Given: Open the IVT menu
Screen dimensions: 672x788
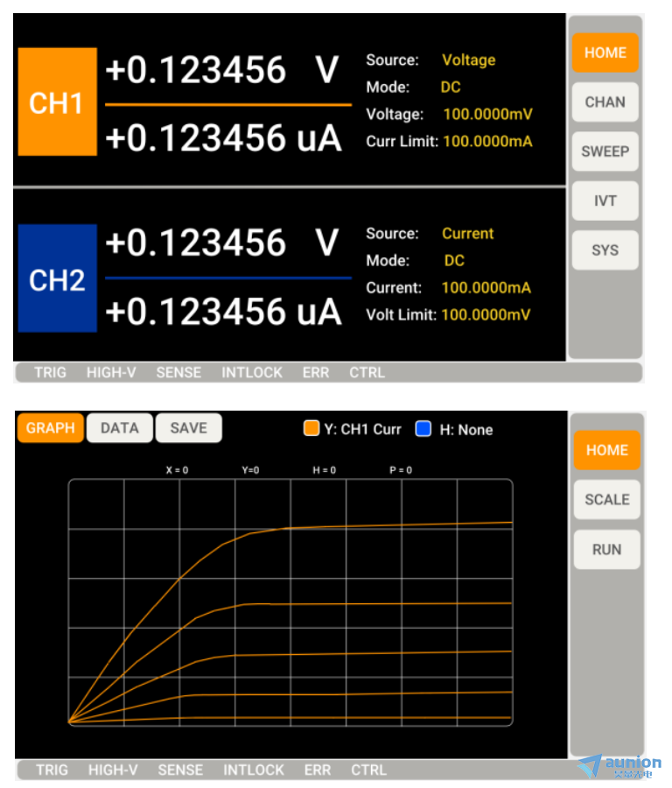Looking at the screenshot, I should pyautogui.click(x=605, y=201).
